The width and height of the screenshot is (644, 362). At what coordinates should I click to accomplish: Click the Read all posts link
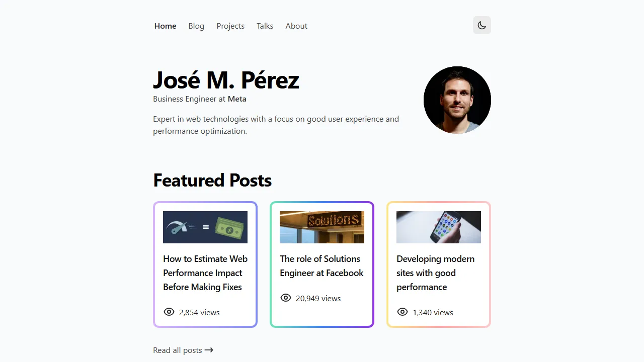177,350
